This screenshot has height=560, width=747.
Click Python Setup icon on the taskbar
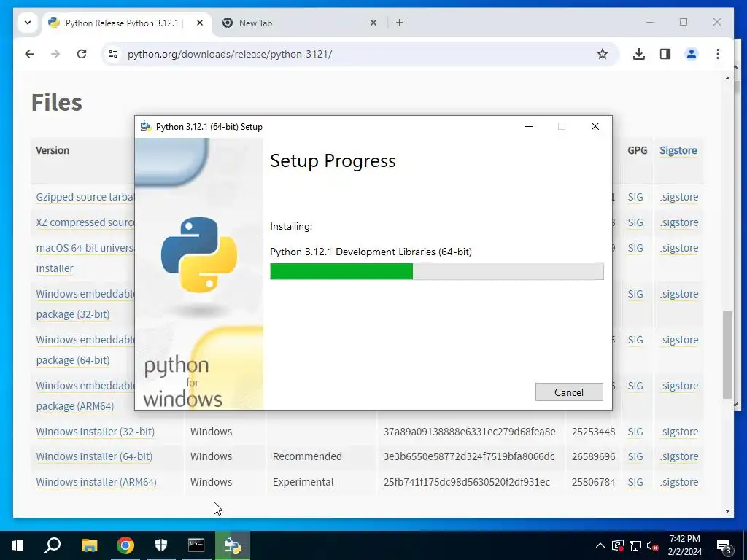233,545
